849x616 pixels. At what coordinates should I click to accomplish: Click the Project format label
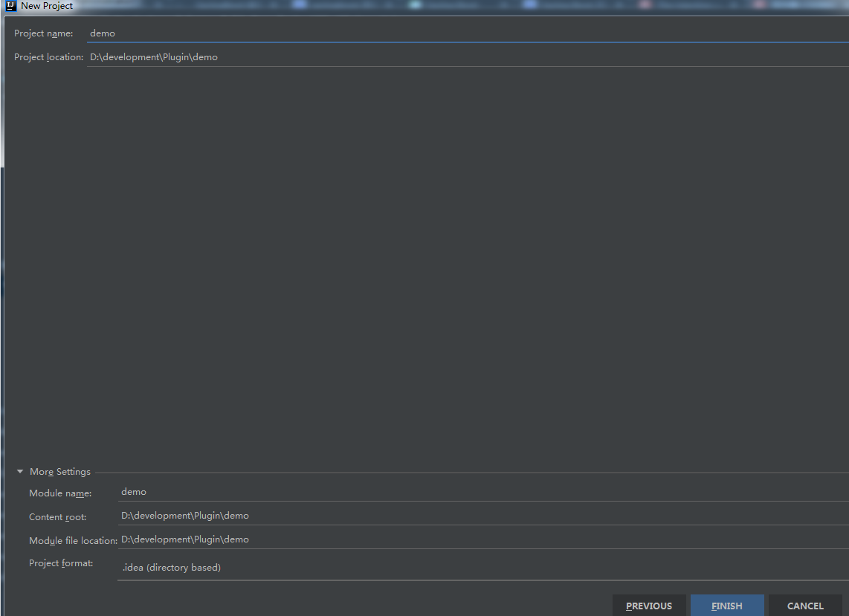[61, 563]
